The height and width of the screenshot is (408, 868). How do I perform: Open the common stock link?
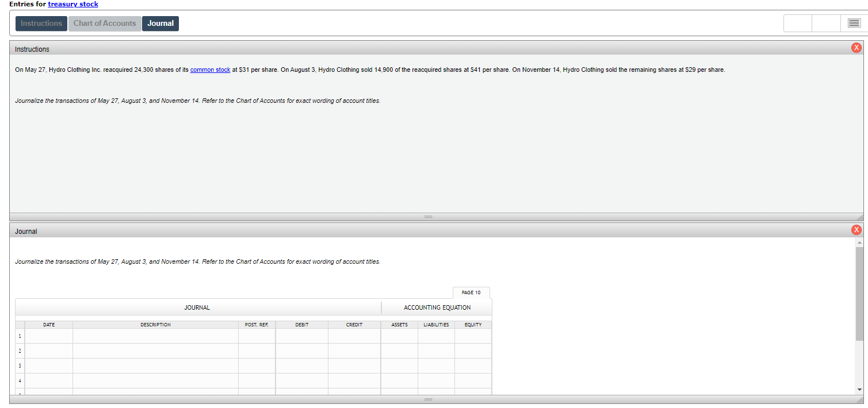pos(210,70)
